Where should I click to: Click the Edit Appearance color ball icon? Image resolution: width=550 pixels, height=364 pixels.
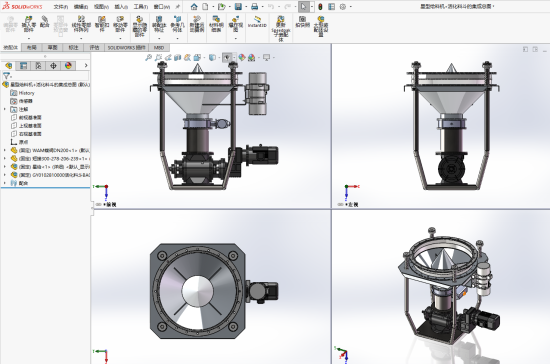(242, 57)
